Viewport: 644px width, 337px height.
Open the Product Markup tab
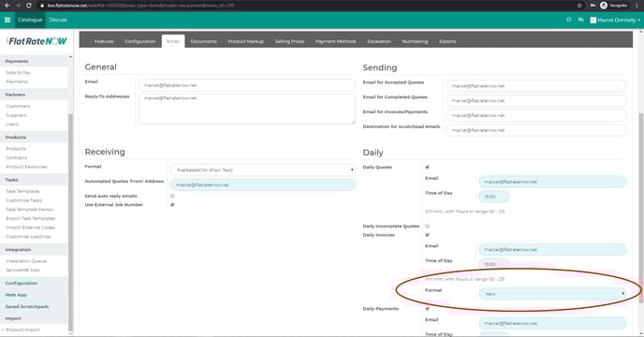tap(245, 41)
